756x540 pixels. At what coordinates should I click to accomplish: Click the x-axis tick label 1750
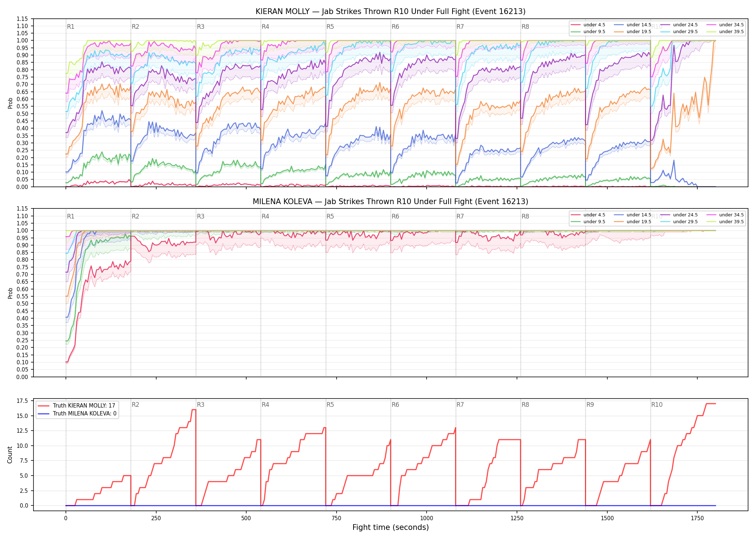(x=697, y=518)
